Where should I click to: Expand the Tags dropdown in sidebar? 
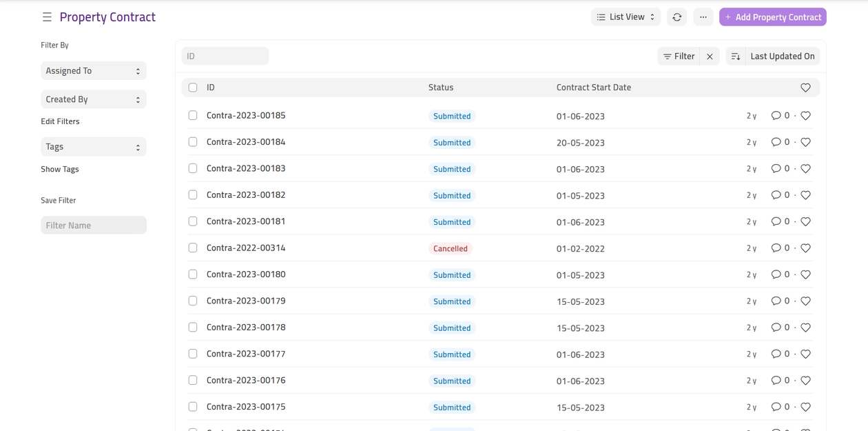(x=94, y=147)
